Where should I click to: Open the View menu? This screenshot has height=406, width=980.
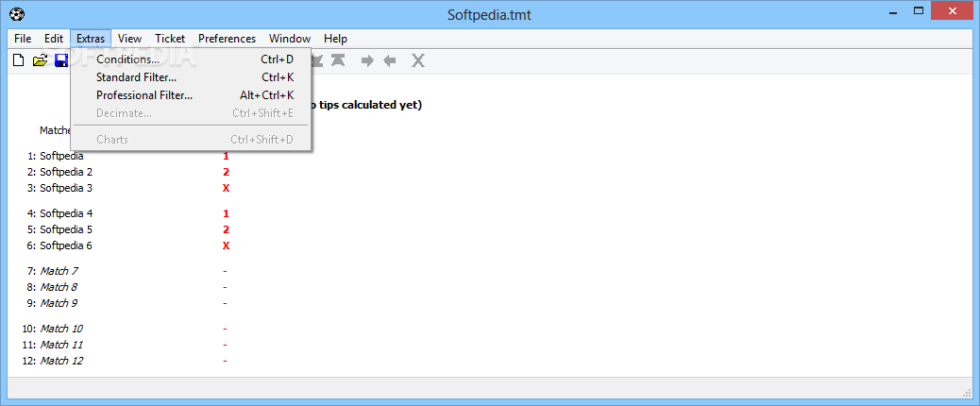(129, 39)
